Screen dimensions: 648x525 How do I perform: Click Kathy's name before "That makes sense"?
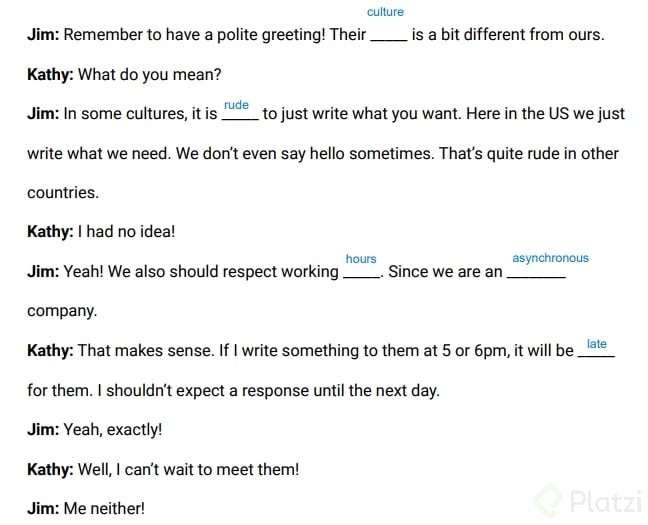(x=49, y=351)
